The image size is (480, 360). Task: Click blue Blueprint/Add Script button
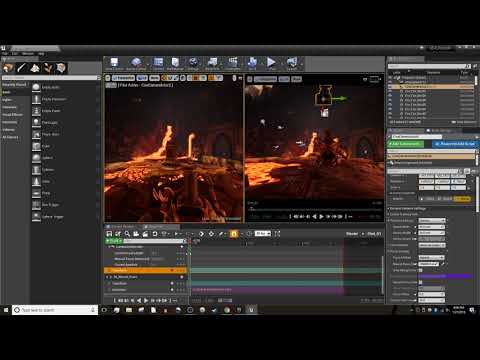click(455, 144)
